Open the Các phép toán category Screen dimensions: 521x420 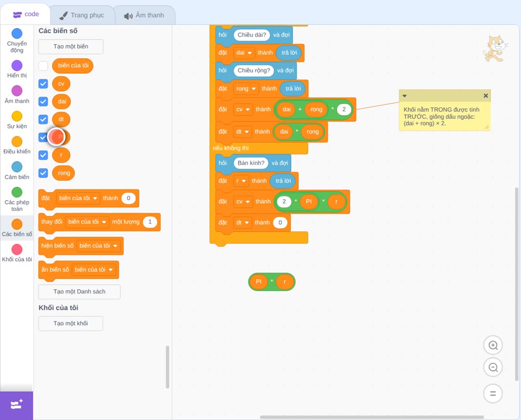tap(17, 200)
